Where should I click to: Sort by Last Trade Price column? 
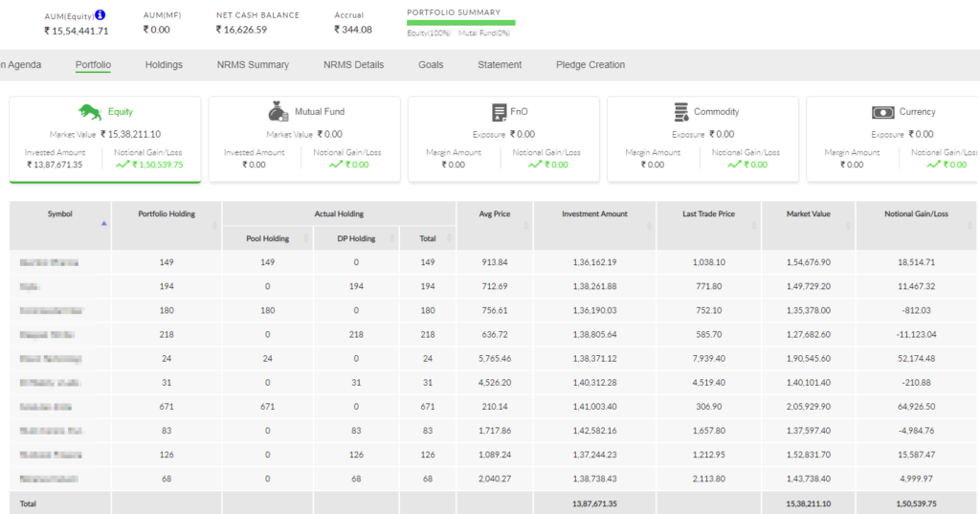(x=754, y=226)
